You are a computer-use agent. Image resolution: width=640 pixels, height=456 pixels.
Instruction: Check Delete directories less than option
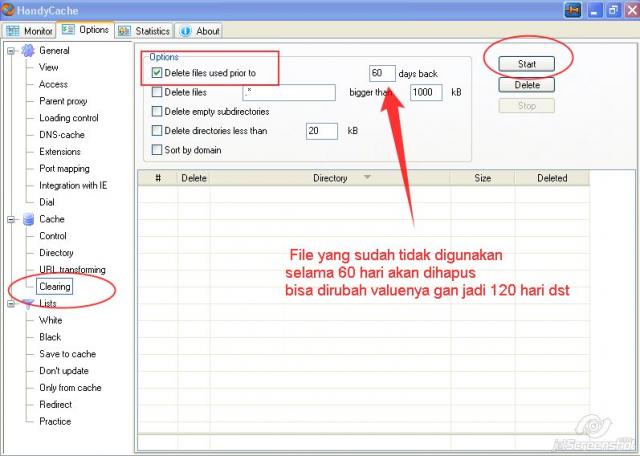coord(157,130)
